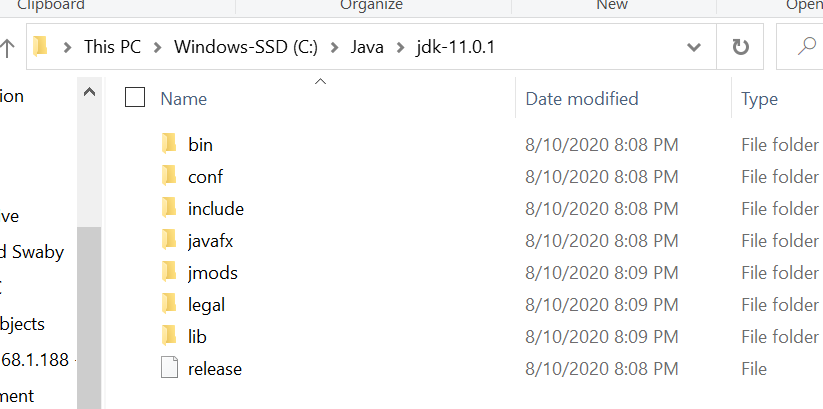Viewport: 823px width, 409px height.
Task: Sort files by Name column
Action: [184, 98]
